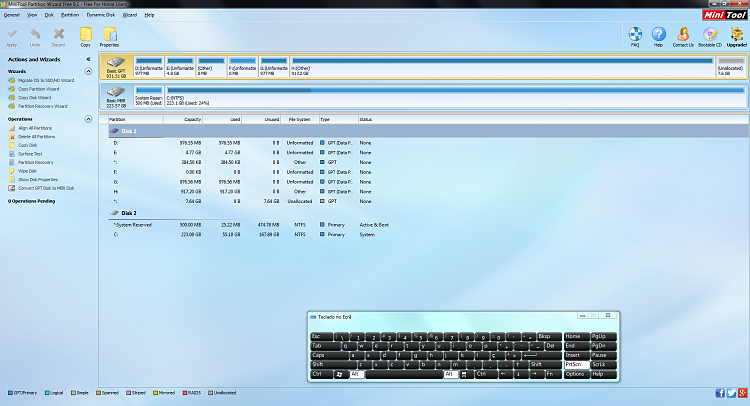Open the Partition menu
Image resolution: width=750 pixels, height=406 pixels.
click(70, 15)
